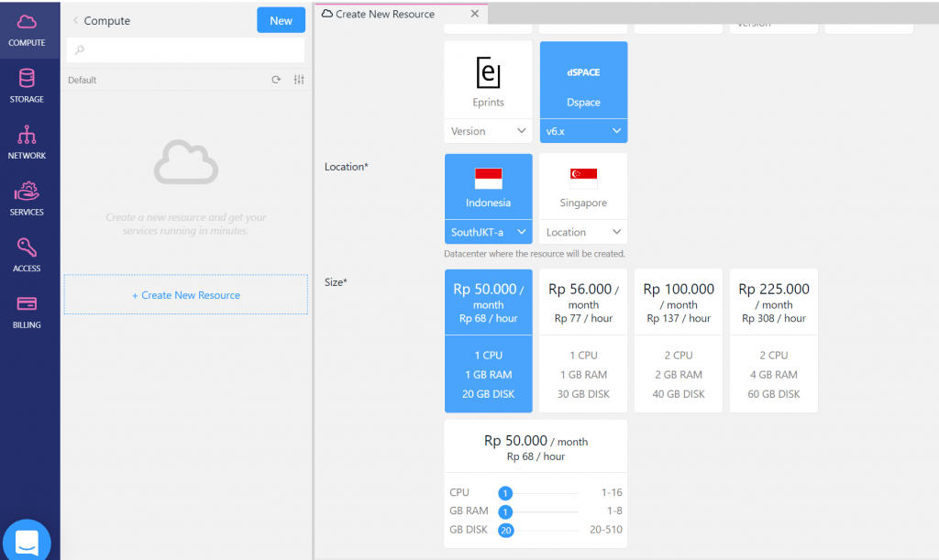This screenshot has width=939, height=560.
Task: Open the resource filter options
Action: click(x=298, y=80)
